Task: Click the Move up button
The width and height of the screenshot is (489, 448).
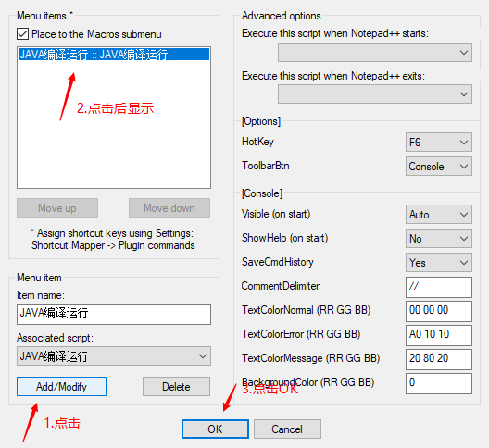Action: 57,208
